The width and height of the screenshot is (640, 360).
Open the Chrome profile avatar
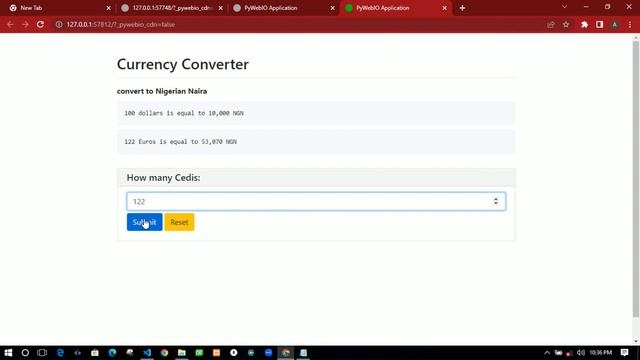pyautogui.click(x=615, y=24)
